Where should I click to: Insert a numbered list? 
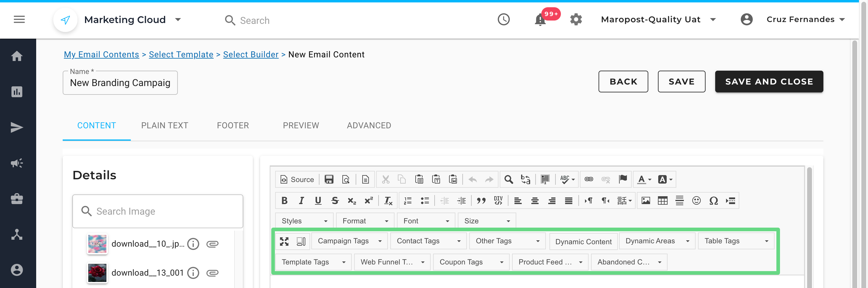pos(408,201)
